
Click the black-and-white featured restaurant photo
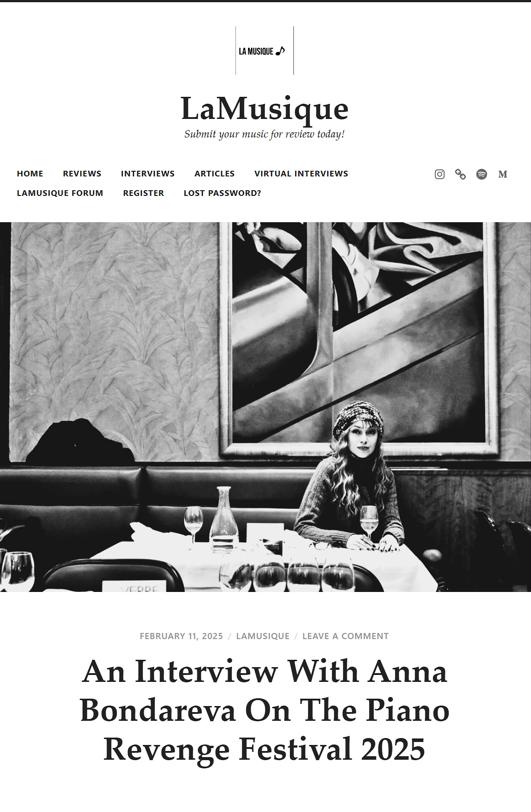[265, 407]
